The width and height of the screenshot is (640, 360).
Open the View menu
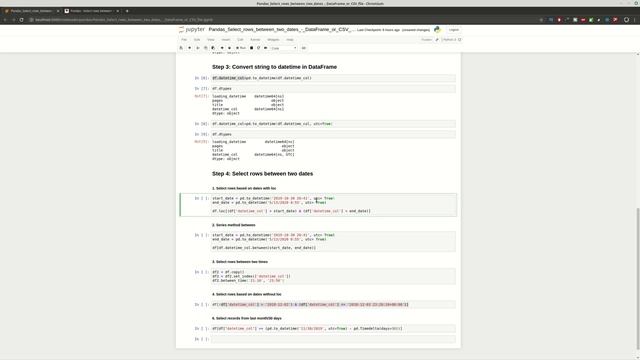point(211,40)
